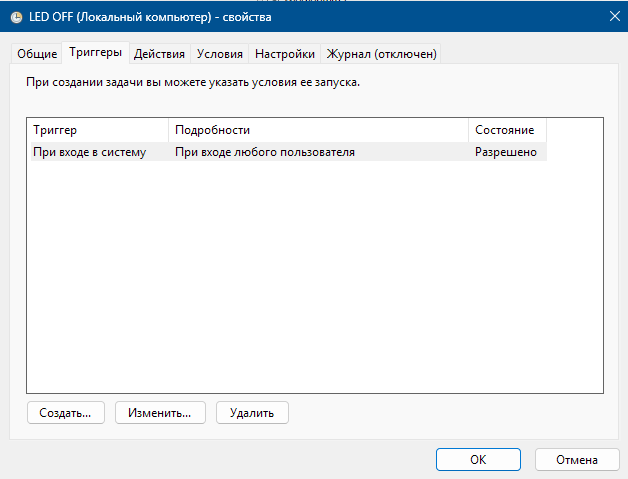Click the Состояние column header
Screen dimensions: 628x479
click(x=506, y=130)
